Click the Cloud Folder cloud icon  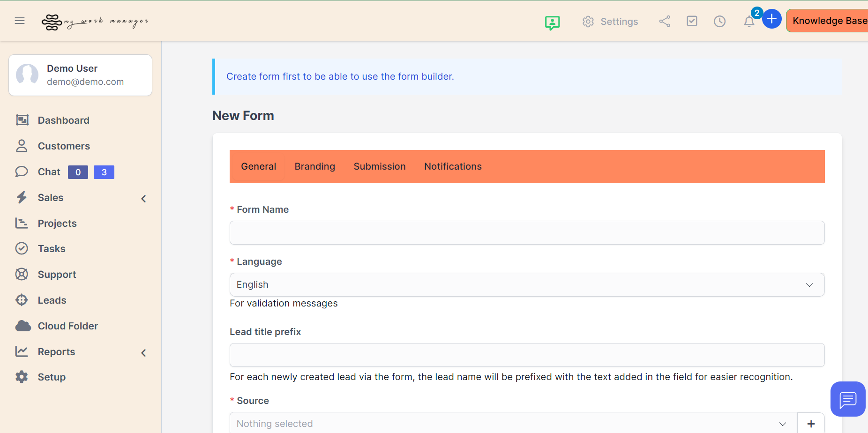(x=23, y=326)
